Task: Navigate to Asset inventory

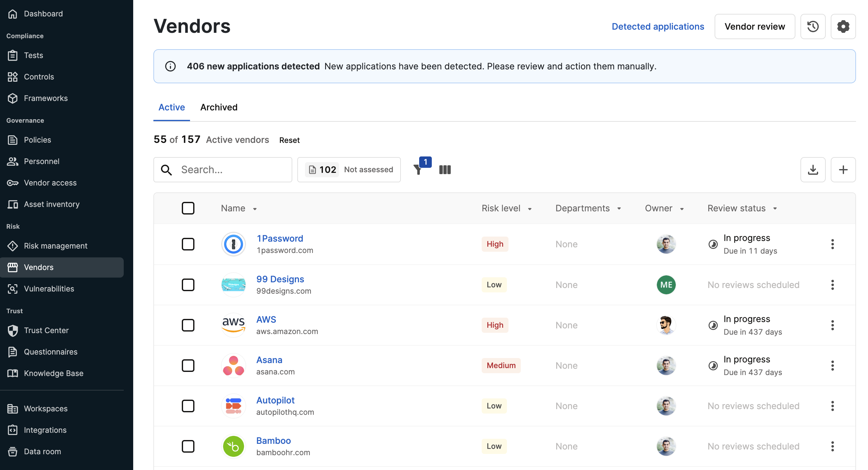Action: 51,204
